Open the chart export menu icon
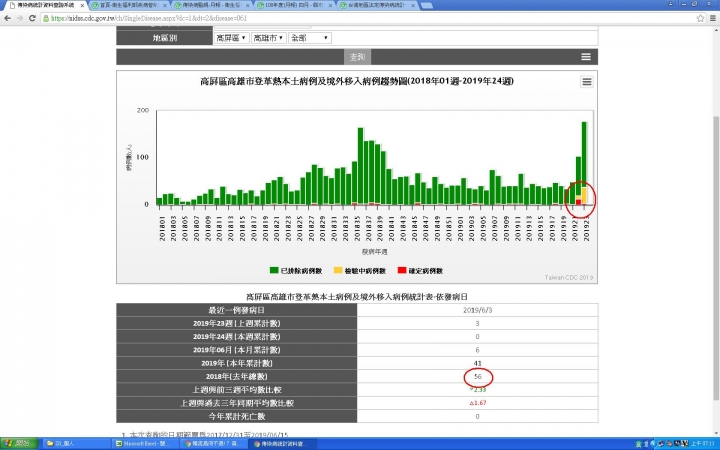Screen dimensions: 720x450 pyautogui.click(x=587, y=82)
